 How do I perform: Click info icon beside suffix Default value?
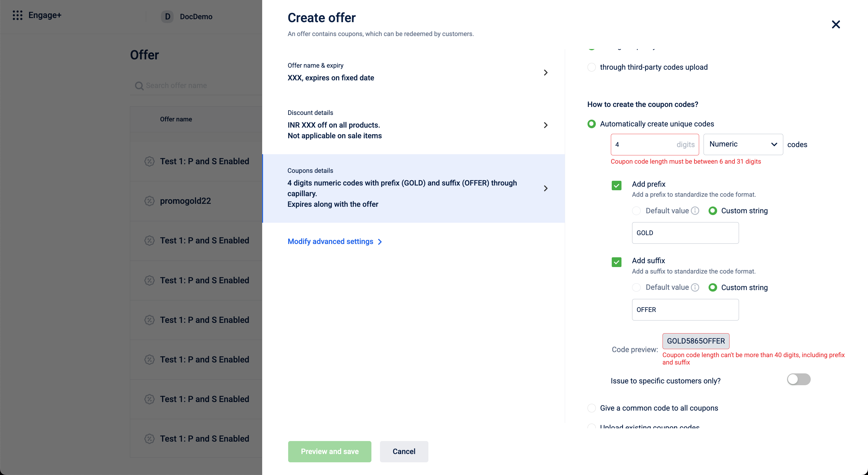click(x=695, y=287)
